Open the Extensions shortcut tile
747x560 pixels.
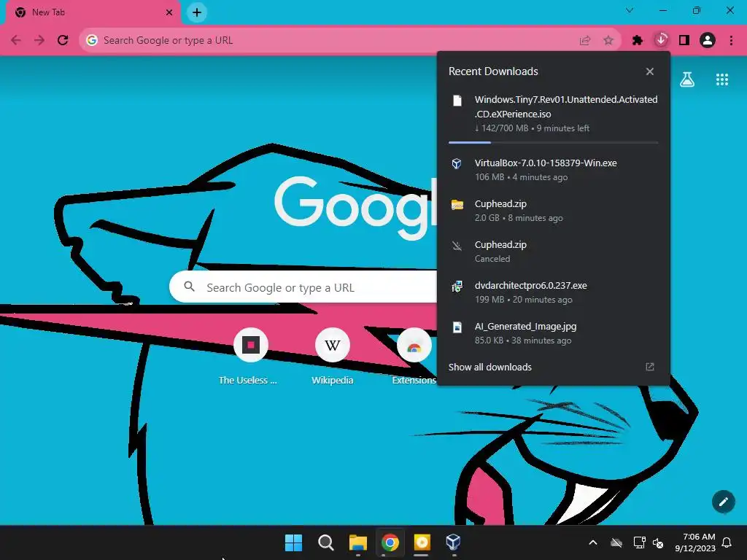click(x=414, y=356)
